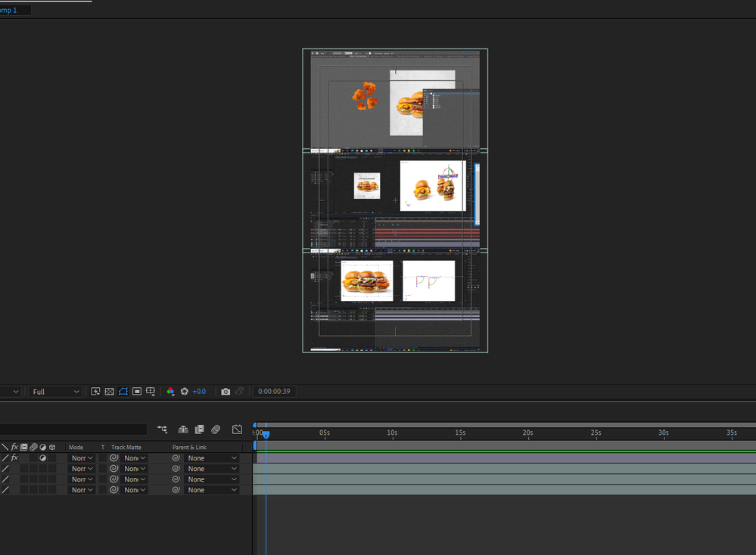Toggle the fx switch on the first layer
The height and width of the screenshot is (555, 756).
point(14,457)
